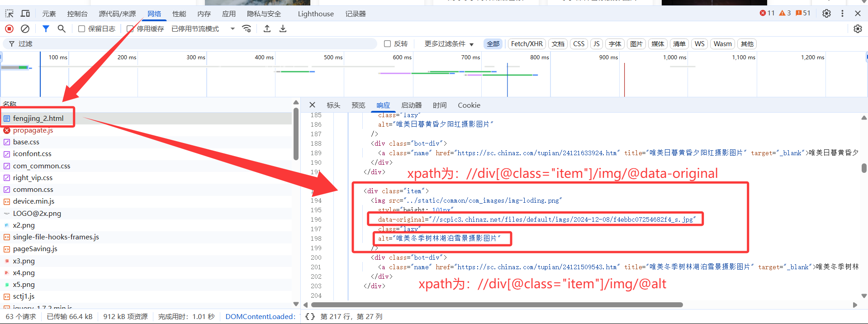868x324 pixels.
Task: Click the import HAR upload icon
Action: [x=267, y=29]
